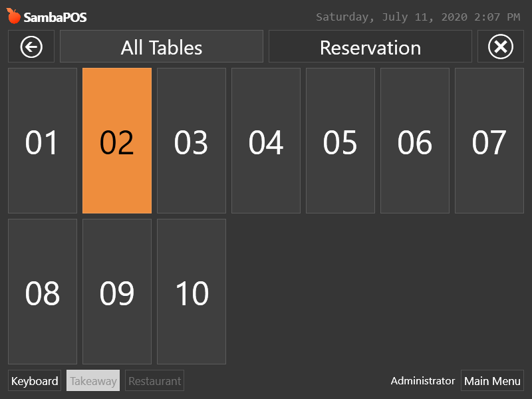Switch to the Restaurant department
Image resolution: width=532 pixels, height=399 pixels.
pos(155,380)
